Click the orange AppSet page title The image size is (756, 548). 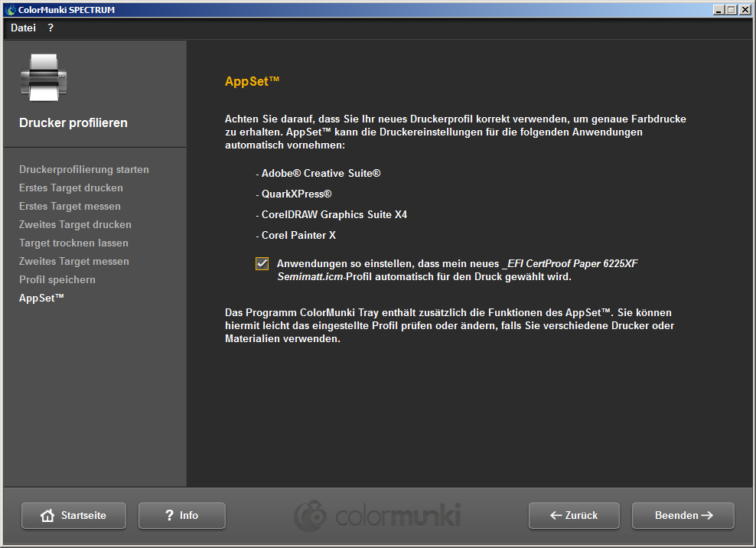(x=253, y=81)
